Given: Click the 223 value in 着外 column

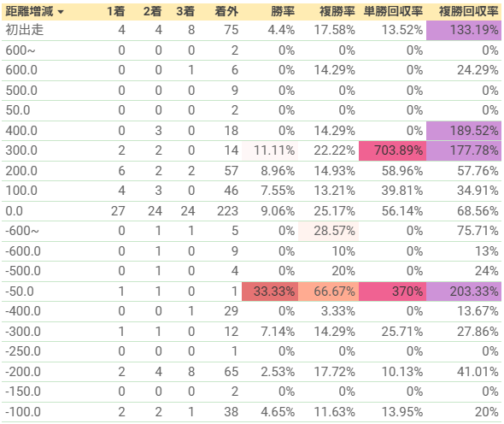Looking at the screenshot, I should tap(227, 211).
